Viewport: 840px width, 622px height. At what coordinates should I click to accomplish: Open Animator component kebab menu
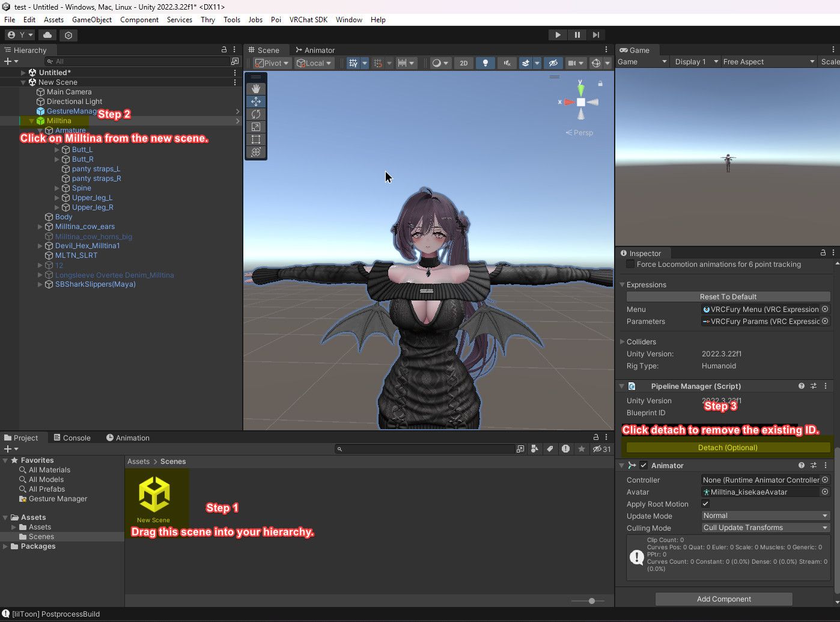click(826, 465)
